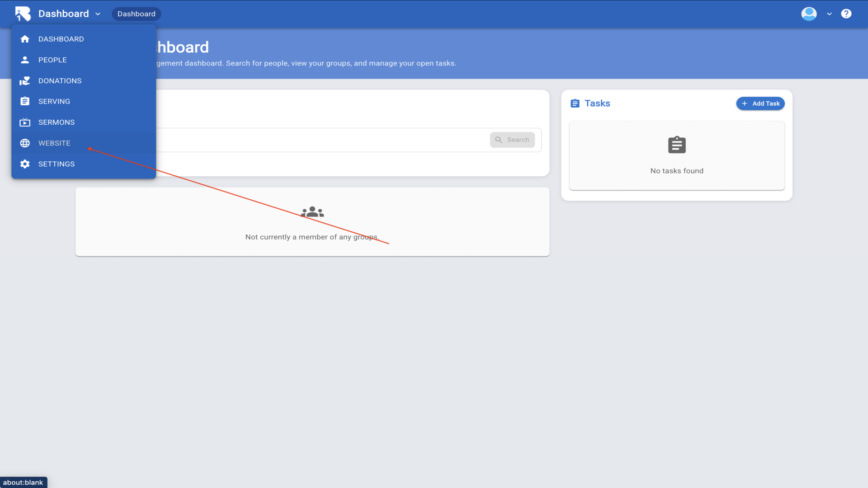Screen dimensions: 868x488
Task: Click the Settings gear icon
Action: click(25, 164)
